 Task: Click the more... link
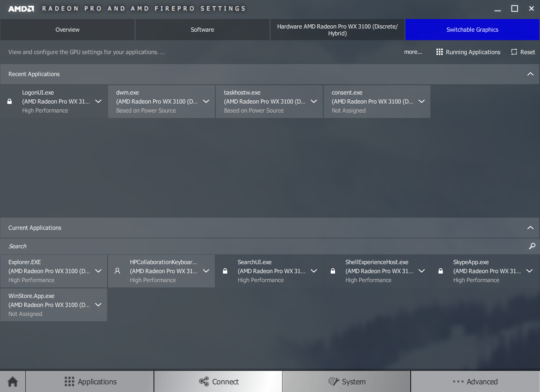[x=413, y=52]
